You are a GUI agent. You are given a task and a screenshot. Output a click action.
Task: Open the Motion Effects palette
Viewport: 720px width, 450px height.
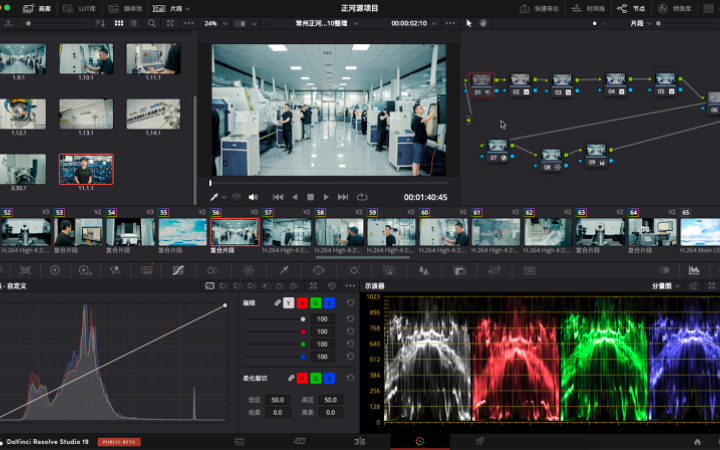(x=146, y=270)
